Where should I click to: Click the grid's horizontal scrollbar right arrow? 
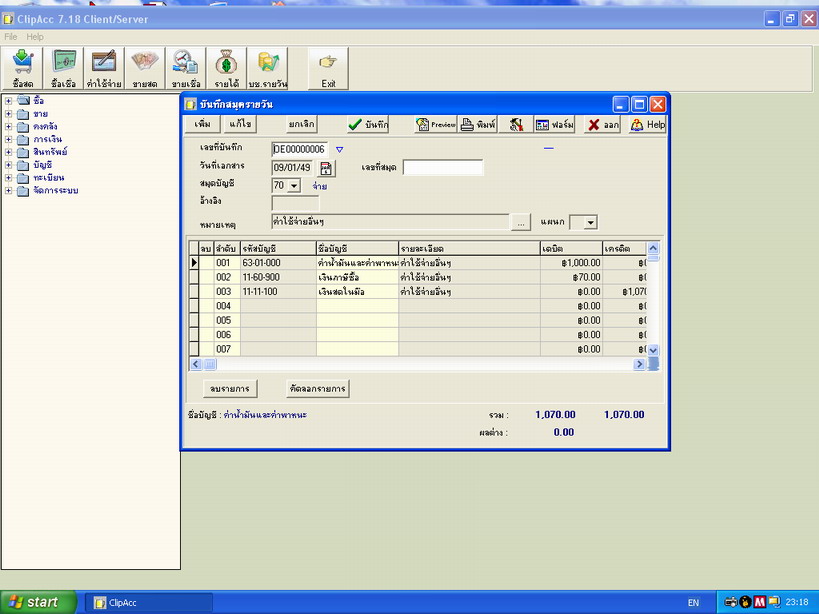click(x=639, y=365)
